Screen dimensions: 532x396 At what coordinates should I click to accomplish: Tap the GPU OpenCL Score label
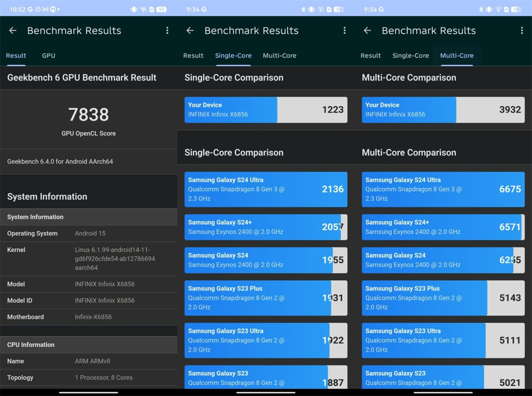click(x=88, y=134)
